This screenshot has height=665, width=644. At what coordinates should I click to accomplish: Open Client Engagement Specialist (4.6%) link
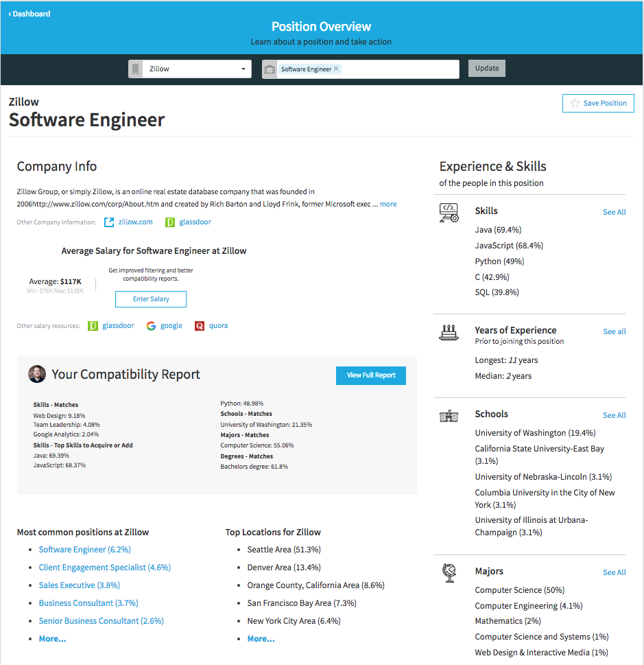(x=105, y=568)
